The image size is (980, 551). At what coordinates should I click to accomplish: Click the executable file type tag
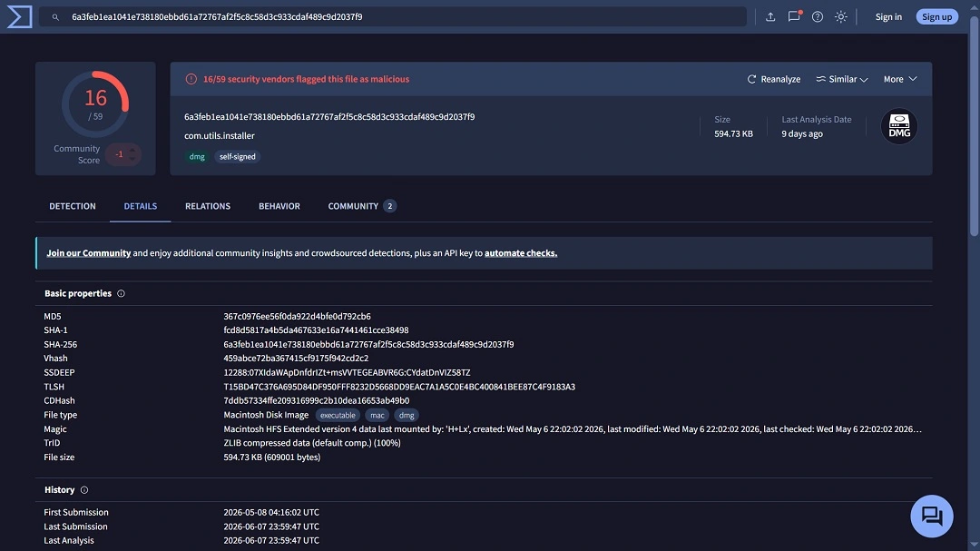click(338, 415)
